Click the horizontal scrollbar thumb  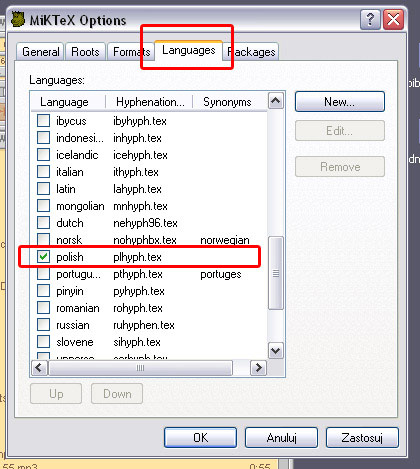(140, 368)
